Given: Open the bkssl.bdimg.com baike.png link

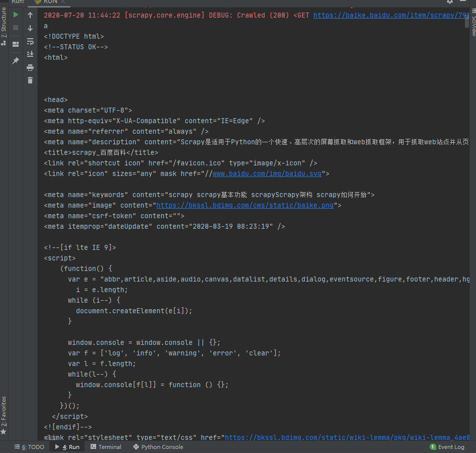Looking at the screenshot, I should point(245,206).
